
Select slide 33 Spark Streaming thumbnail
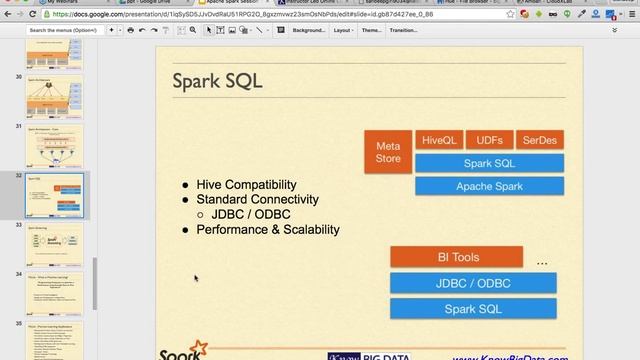pos(54,245)
